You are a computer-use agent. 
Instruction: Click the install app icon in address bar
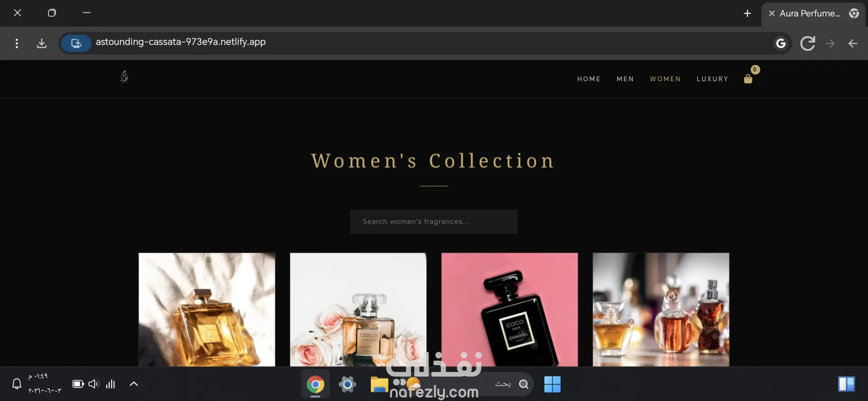(76, 43)
